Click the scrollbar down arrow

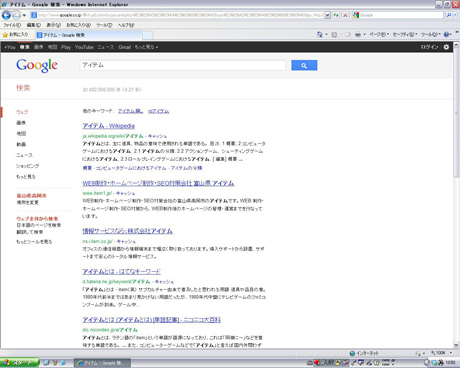456,345
